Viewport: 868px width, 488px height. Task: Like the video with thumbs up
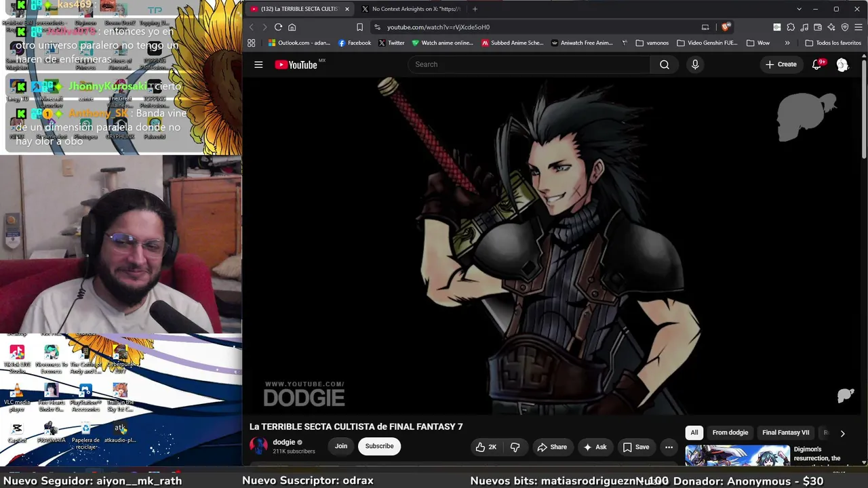(486, 447)
